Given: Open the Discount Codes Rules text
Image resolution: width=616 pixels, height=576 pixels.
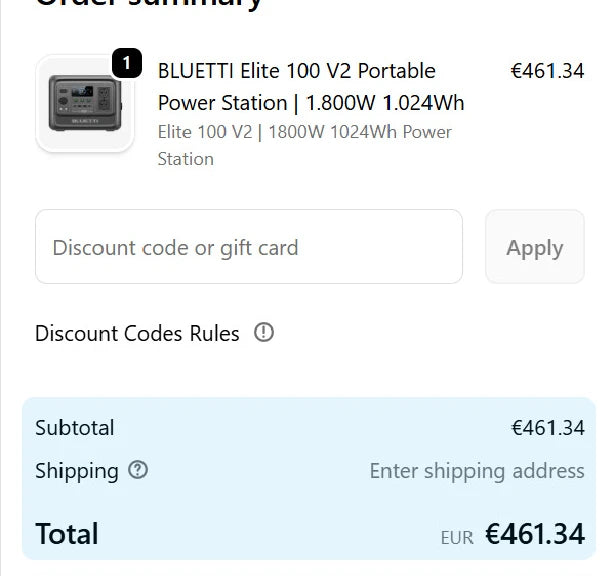Looking at the screenshot, I should pos(137,334).
